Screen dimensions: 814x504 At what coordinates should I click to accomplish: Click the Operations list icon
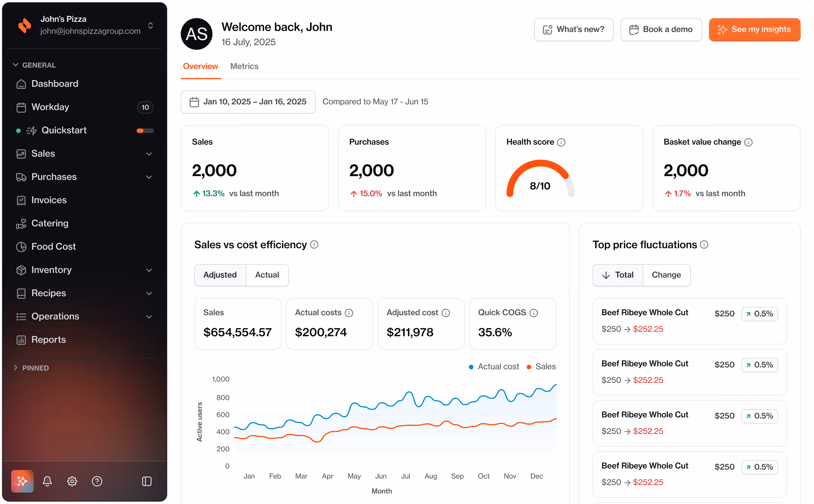[21, 317]
